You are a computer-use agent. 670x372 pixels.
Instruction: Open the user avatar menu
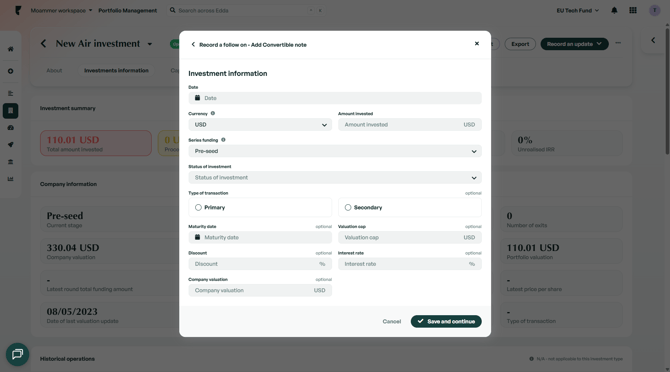point(655,10)
